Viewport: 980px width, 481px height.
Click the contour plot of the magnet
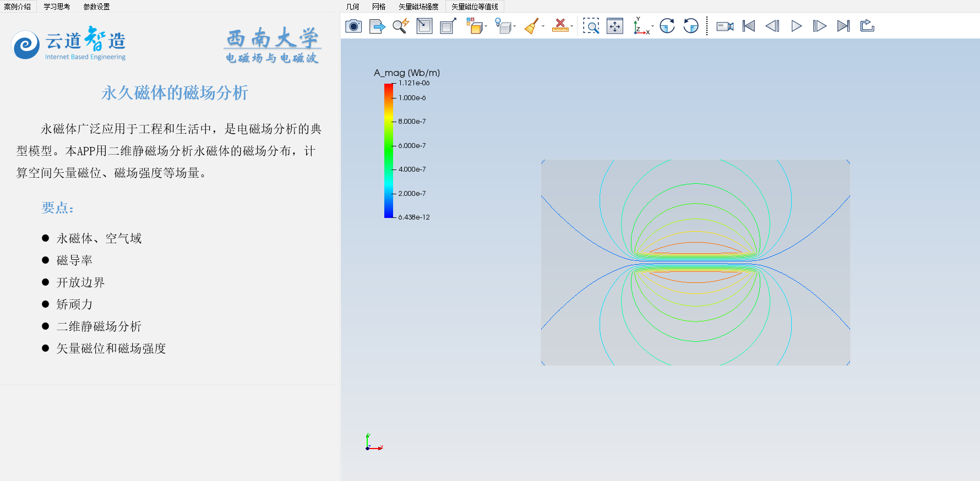[695, 263]
